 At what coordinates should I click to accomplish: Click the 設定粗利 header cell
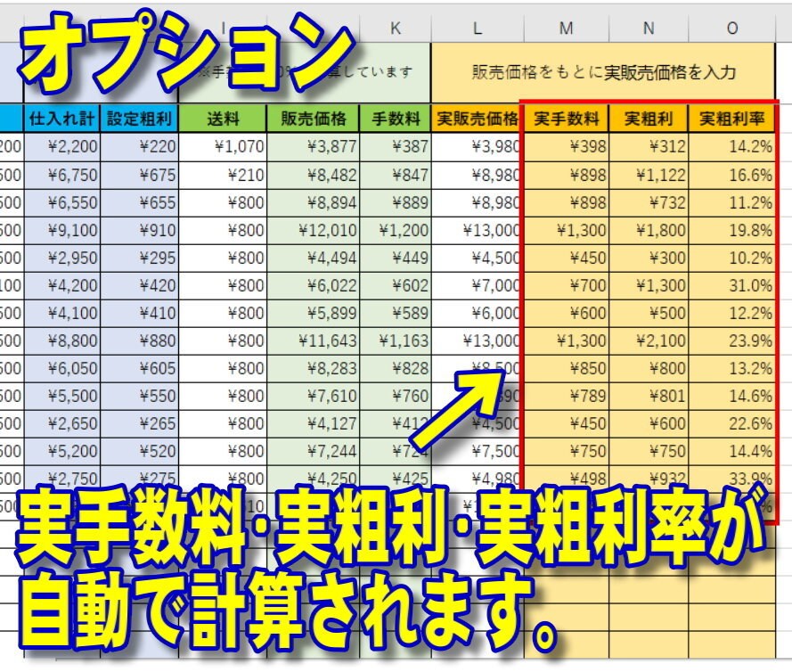tap(139, 119)
